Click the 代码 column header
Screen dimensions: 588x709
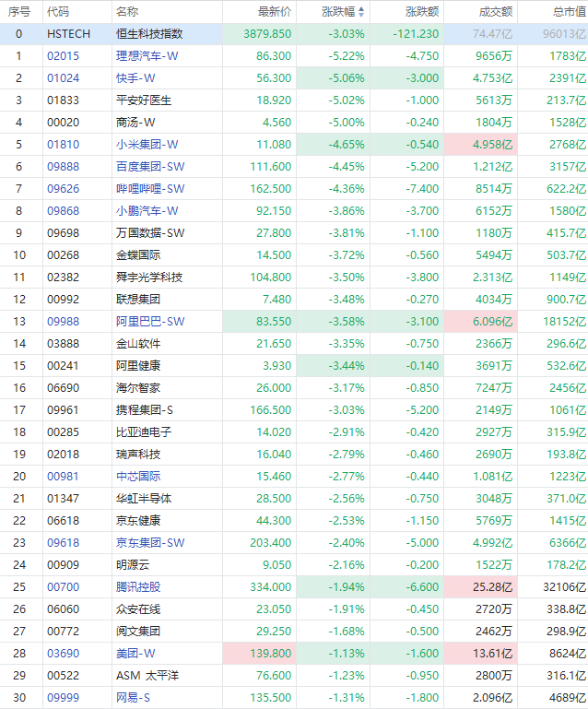click(x=58, y=12)
